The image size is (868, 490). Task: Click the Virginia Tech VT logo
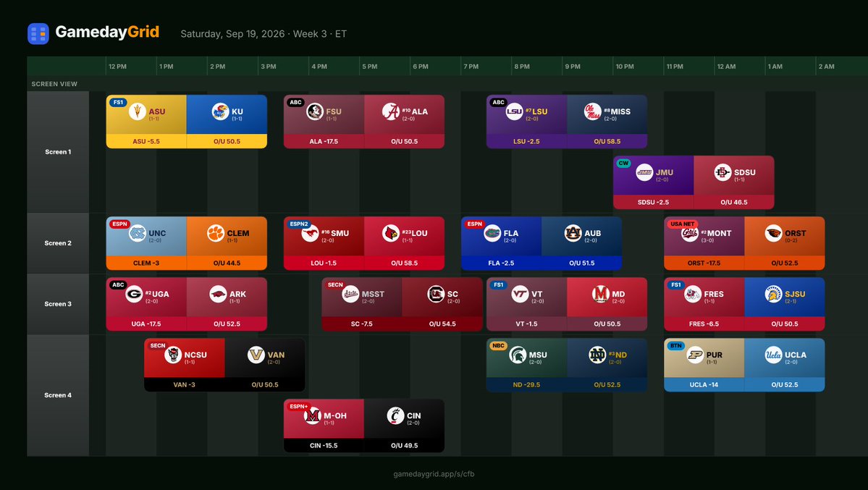tap(521, 294)
